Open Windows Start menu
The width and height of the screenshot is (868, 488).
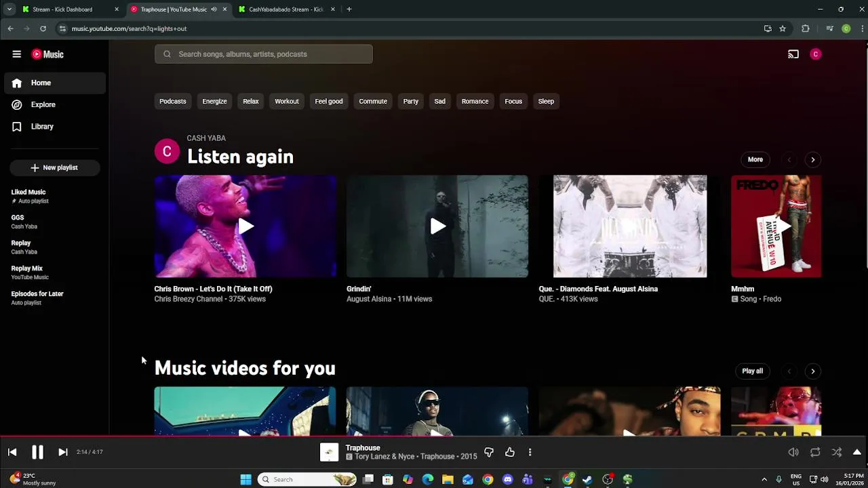(x=246, y=480)
